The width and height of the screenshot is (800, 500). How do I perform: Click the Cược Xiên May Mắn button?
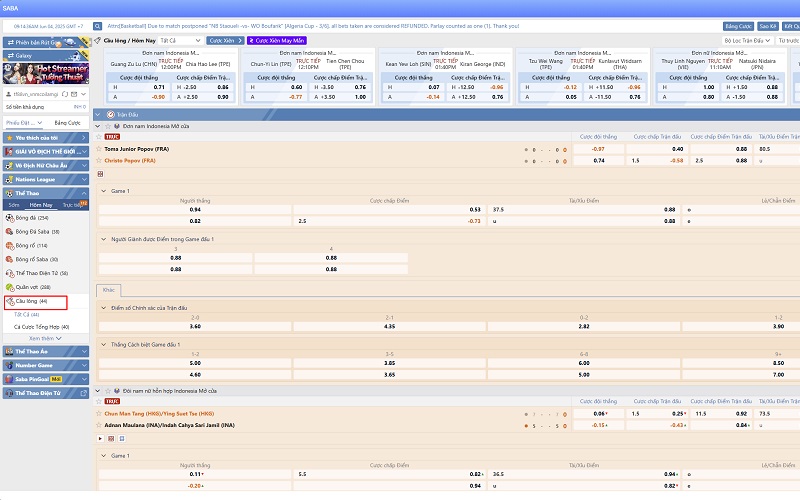(x=277, y=40)
